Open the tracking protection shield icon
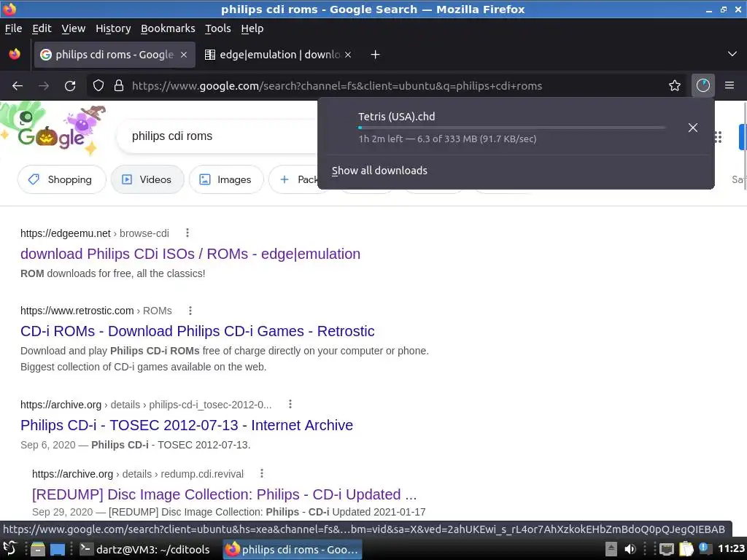 [98, 86]
